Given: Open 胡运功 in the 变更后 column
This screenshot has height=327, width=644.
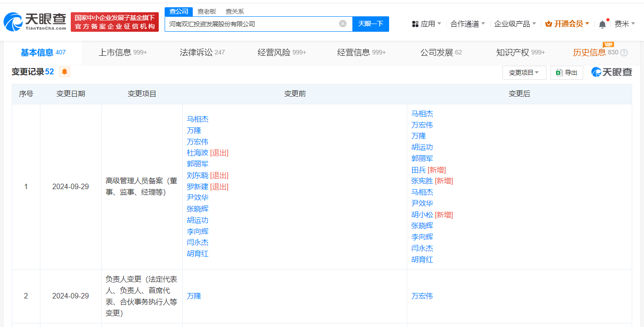Looking at the screenshot, I should pos(422,147).
